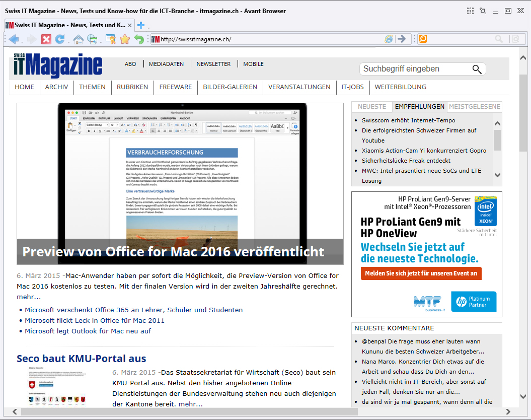Screen dimensions: 531x420
Task: Open the WEITERBILDUNG navigation item
Action: (400, 87)
